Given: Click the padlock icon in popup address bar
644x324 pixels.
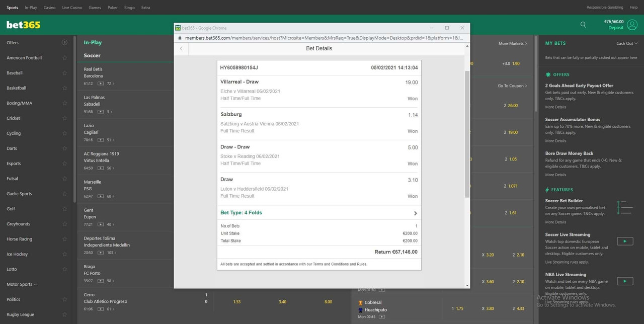Looking at the screenshot, I should tap(180, 38).
